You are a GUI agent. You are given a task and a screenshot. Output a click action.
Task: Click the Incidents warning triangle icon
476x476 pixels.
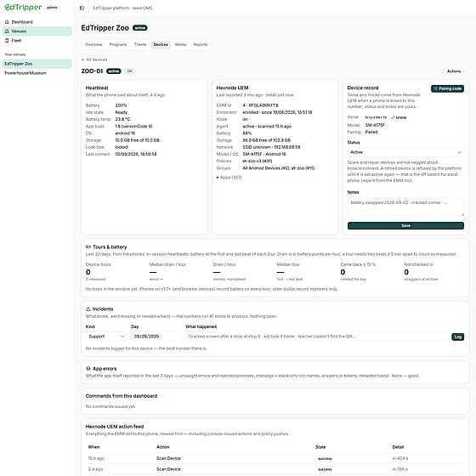pyautogui.click(x=88, y=309)
